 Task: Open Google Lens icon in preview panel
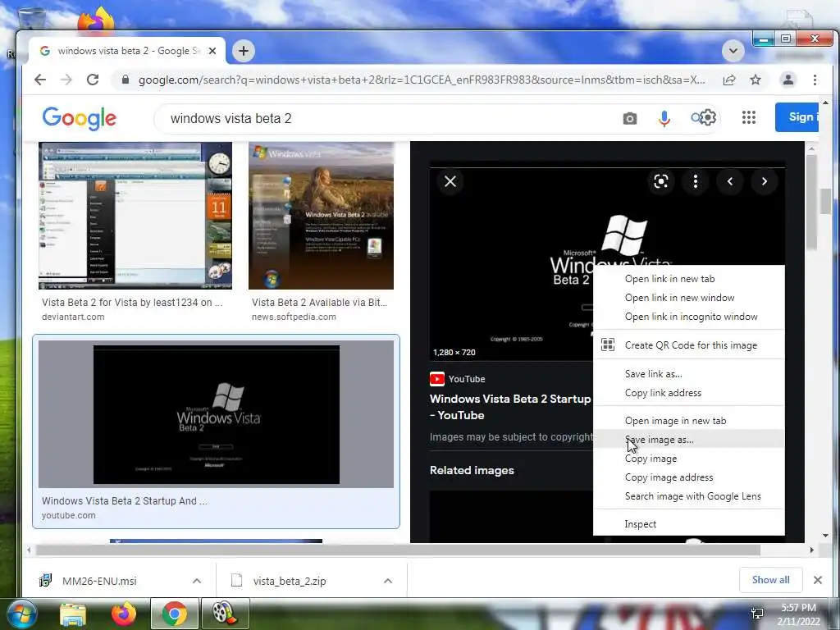click(x=661, y=181)
